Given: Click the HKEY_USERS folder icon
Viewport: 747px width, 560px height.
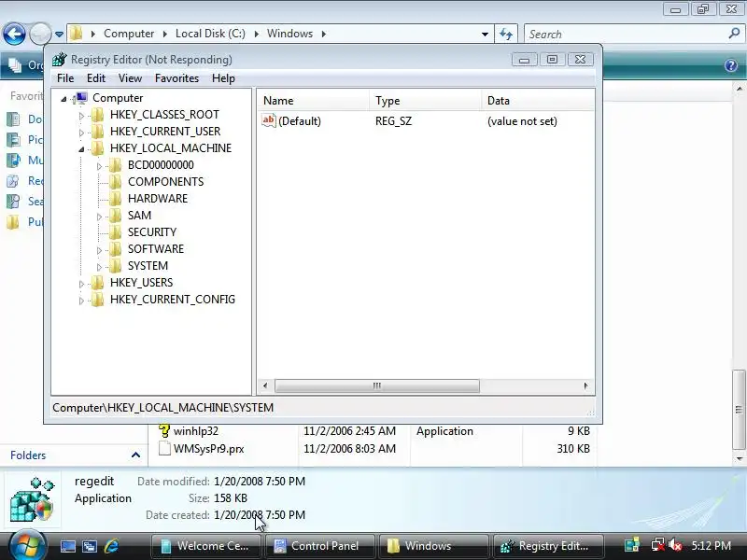Looking at the screenshot, I should click(98, 283).
